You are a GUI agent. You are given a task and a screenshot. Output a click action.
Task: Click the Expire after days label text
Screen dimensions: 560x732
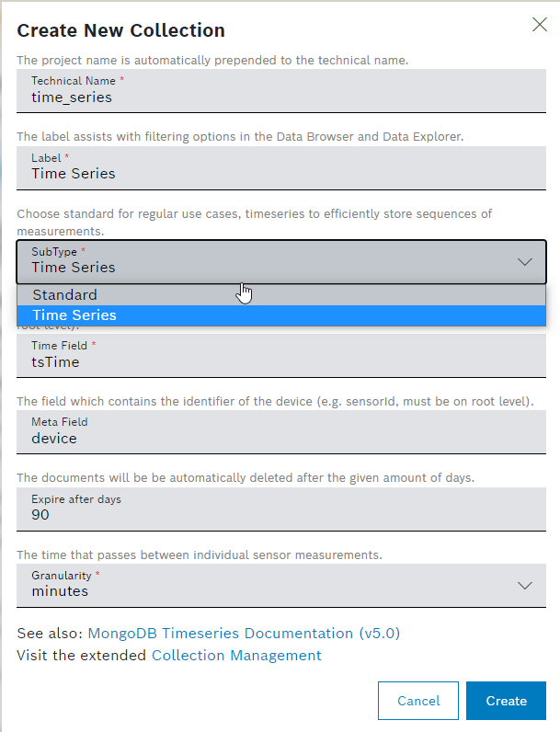[x=76, y=499]
